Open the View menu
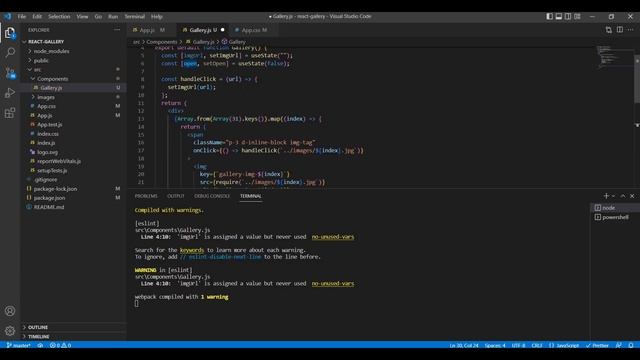Image resolution: width=640 pixels, height=360 pixels. tap(82, 16)
